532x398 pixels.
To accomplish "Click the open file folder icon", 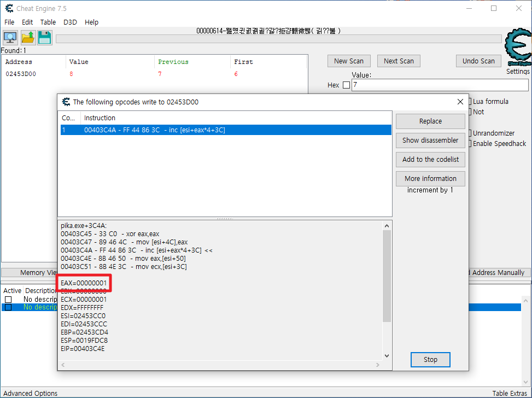I will [28, 38].
